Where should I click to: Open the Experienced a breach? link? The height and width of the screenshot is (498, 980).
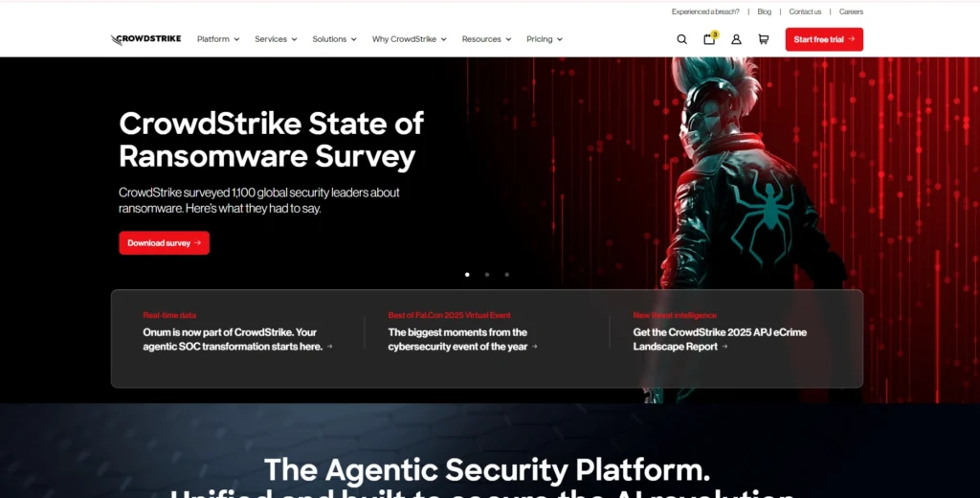[x=705, y=11]
